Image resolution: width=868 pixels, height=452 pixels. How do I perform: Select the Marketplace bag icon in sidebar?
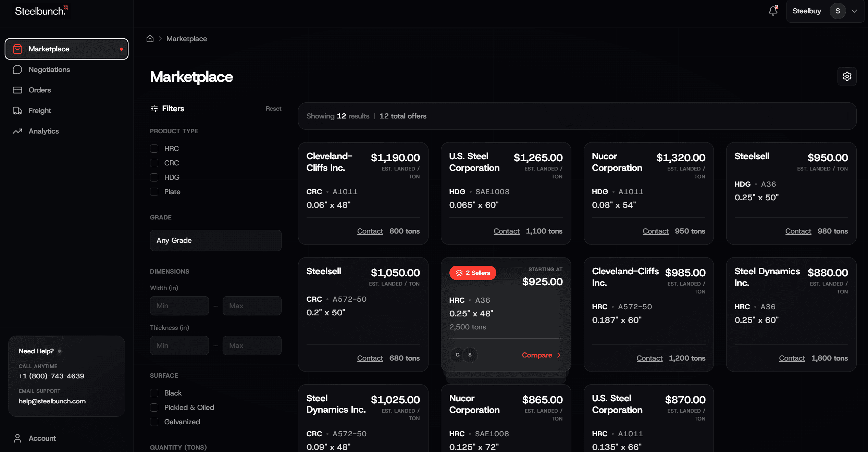(x=17, y=49)
